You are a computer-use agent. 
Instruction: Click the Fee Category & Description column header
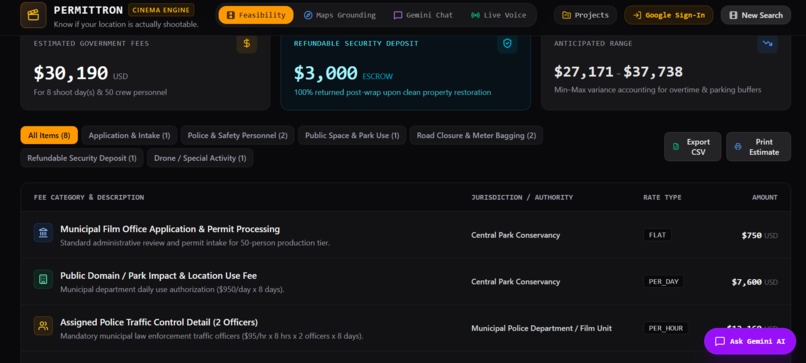coord(89,197)
